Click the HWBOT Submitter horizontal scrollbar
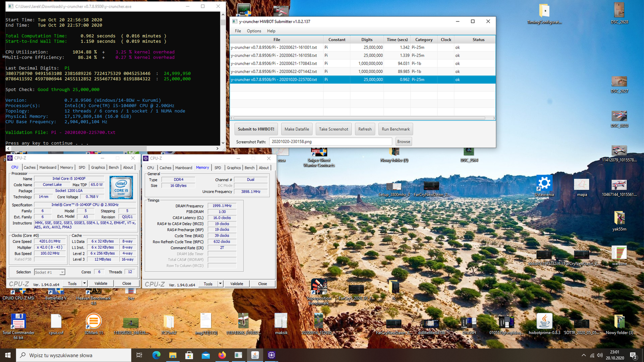644x362 pixels. (x=359, y=118)
